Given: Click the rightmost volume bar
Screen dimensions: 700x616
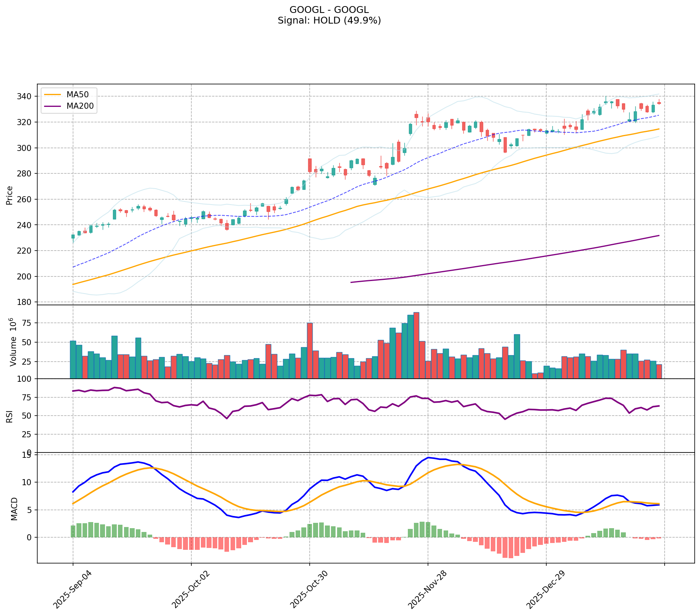Looking at the screenshot, I should [659, 371].
